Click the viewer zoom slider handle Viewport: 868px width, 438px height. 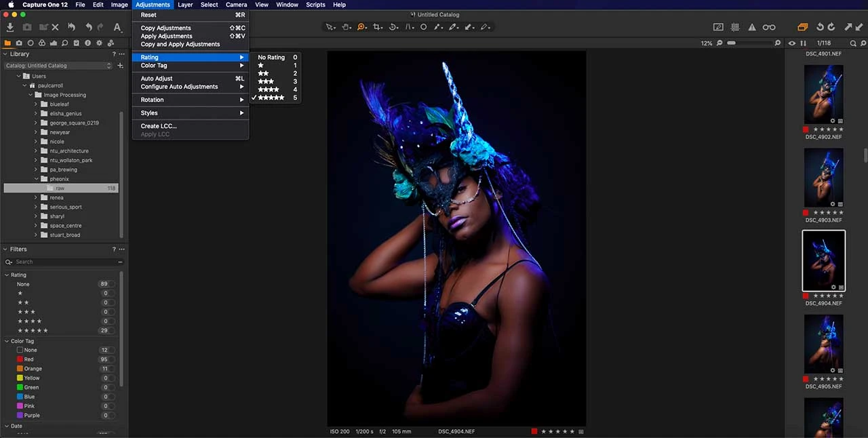point(731,43)
